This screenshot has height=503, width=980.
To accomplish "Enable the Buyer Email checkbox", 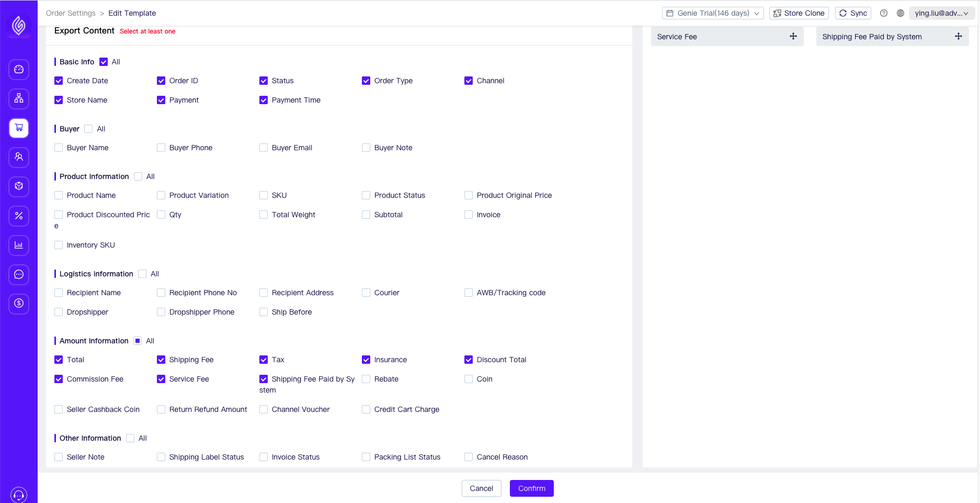I will pos(264,148).
